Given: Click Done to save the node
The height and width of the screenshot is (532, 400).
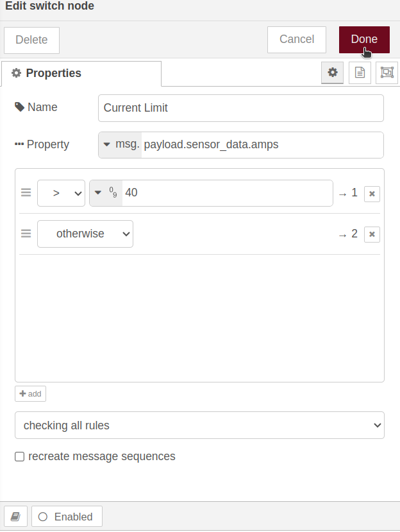Looking at the screenshot, I should [x=364, y=39].
